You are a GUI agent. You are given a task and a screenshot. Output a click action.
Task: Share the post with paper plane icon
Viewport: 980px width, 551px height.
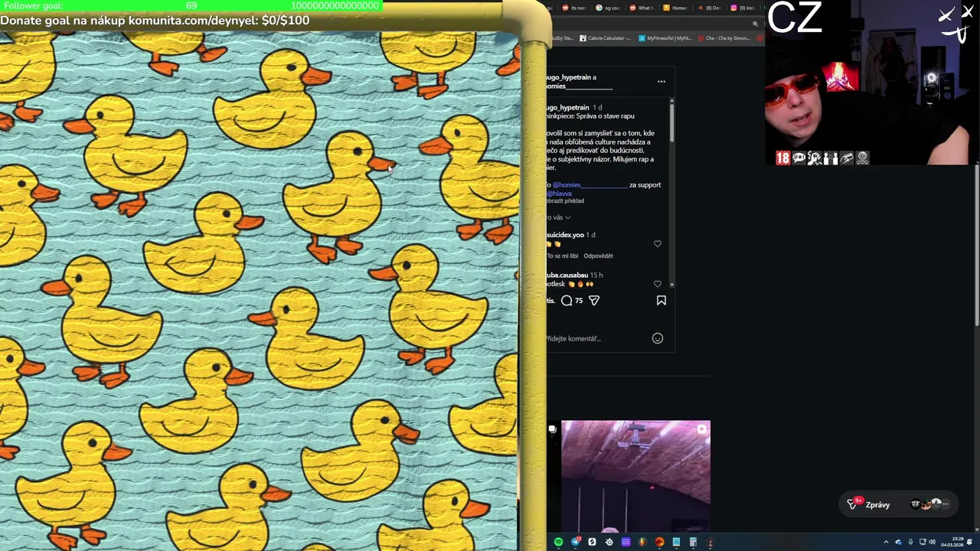[x=594, y=301]
